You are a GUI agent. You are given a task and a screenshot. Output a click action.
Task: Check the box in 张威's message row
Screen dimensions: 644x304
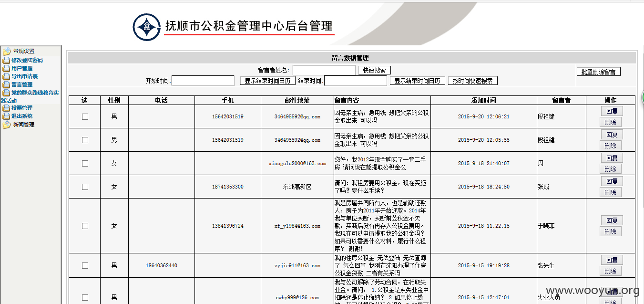(x=85, y=187)
